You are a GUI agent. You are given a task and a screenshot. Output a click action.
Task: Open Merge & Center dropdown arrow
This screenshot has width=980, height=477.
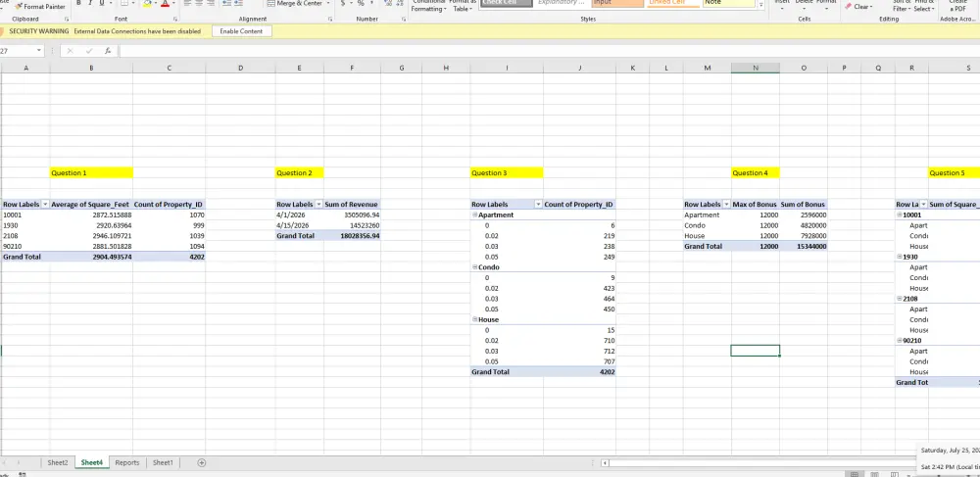click(x=328, y=3)
